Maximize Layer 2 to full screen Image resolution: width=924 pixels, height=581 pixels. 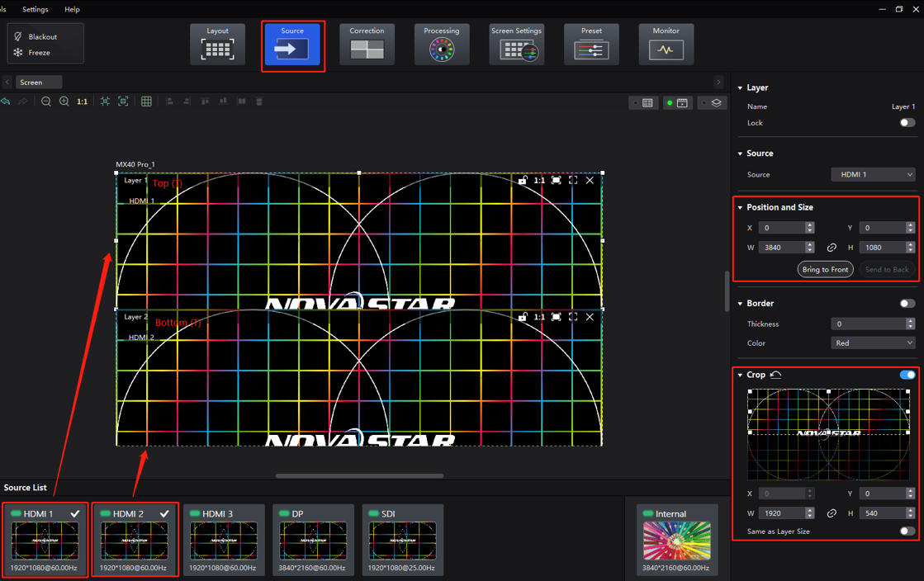573,317
